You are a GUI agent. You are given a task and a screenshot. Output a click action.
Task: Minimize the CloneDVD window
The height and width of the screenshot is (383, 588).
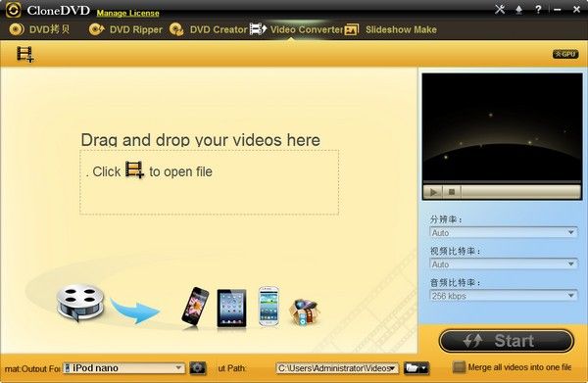(x=558, y=10)
